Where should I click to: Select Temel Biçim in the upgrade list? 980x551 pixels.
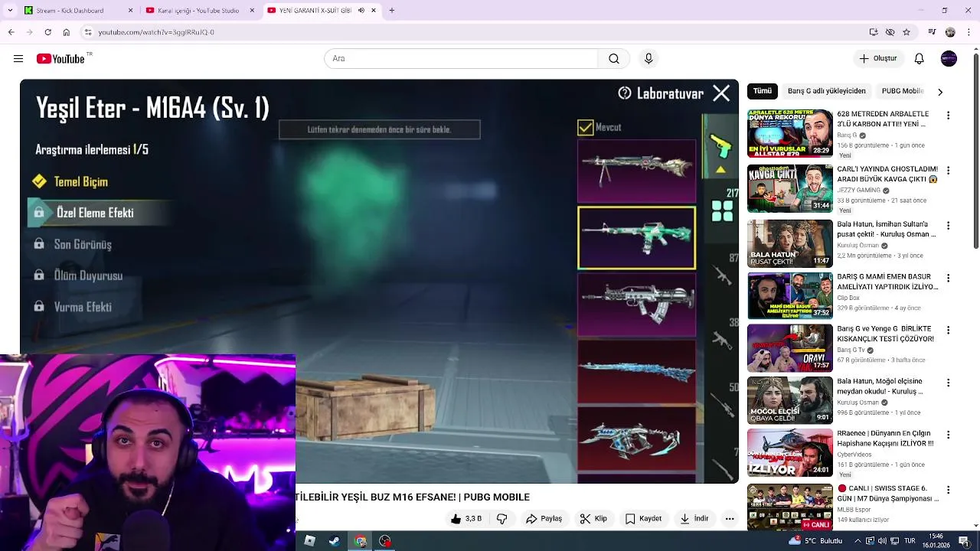[80, 182]
